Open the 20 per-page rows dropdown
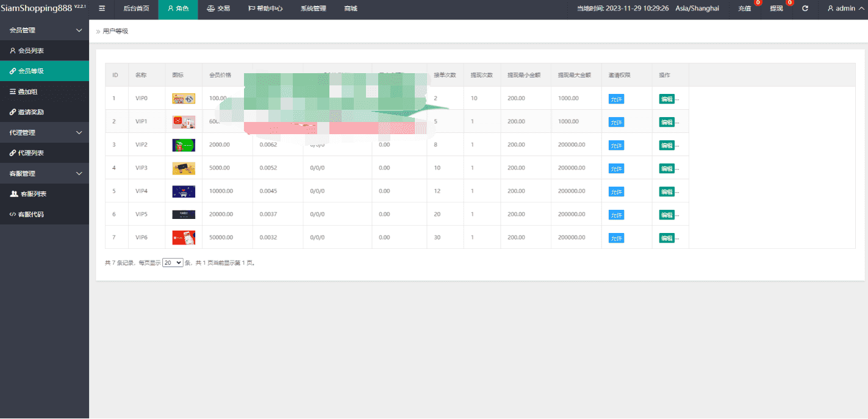Viewport: 868px width, 419px height. pos(173,262)
